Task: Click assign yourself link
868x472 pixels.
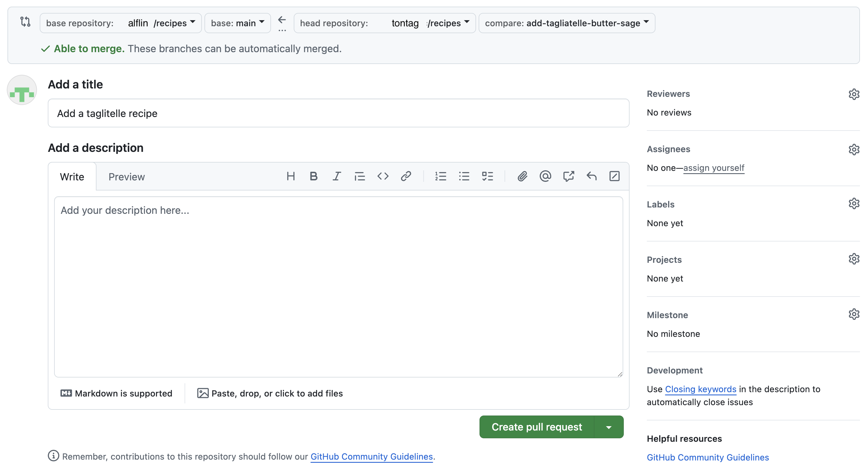Action: pos(714,168)
